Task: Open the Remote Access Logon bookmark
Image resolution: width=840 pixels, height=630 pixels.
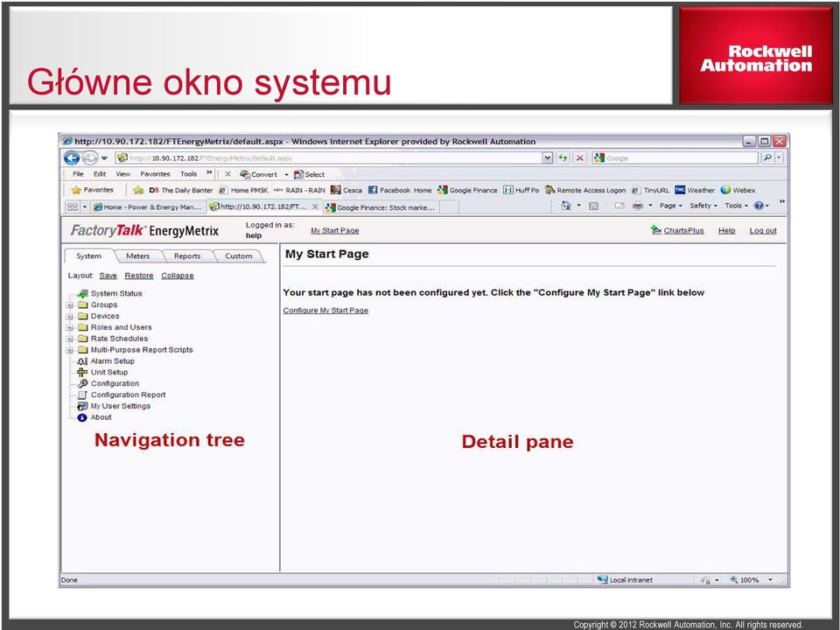Action: 585,190
